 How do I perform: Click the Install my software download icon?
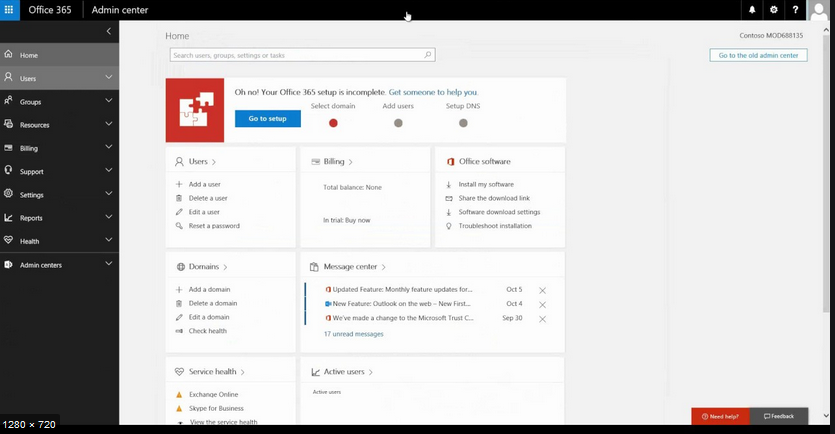(x=448, y=184)
